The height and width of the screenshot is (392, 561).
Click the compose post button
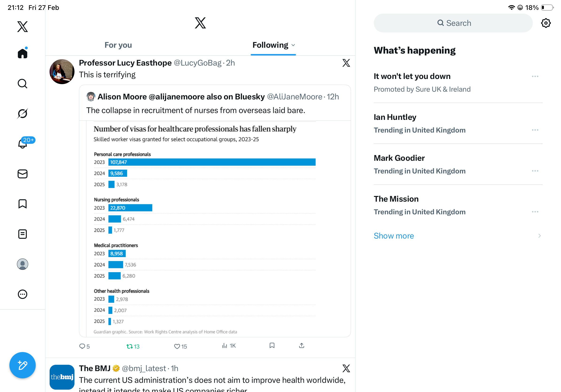coord(23,365)
